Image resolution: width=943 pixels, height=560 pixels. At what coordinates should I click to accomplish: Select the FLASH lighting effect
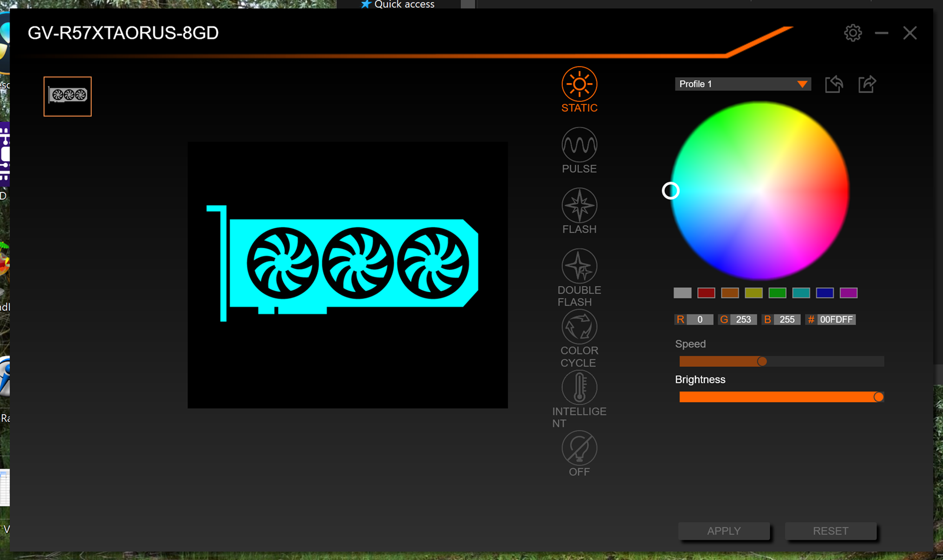(579, 206)
